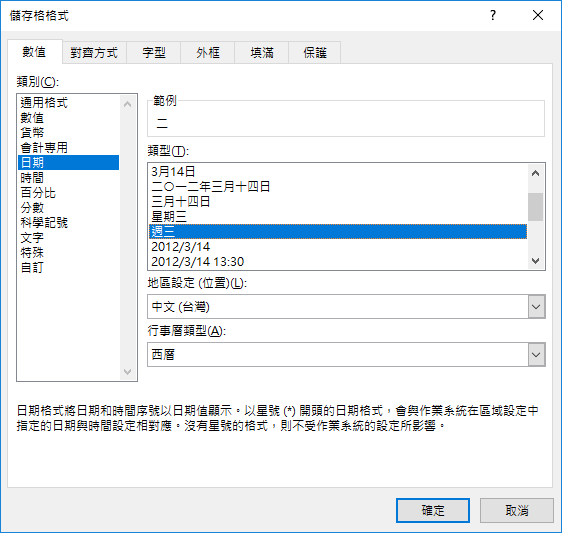Image resolution: width=562 pixels, height=533 pixels.
Task: Select 通用格式 in the category list
Action: (x=68, y=103)
